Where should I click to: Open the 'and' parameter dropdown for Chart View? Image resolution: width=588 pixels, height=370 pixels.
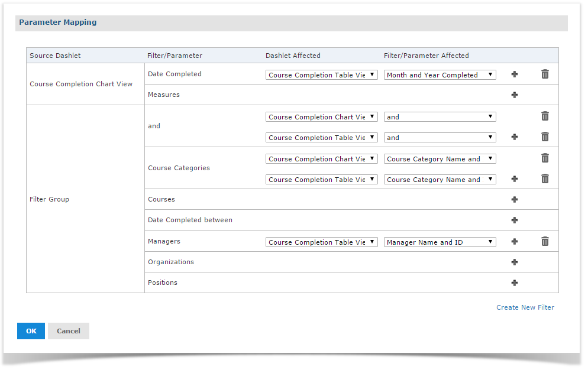(x=440, y=116)
